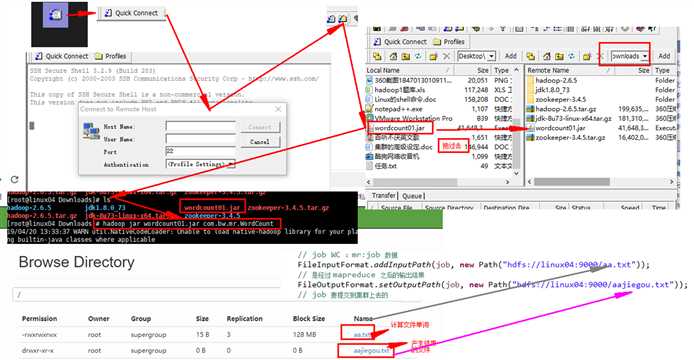This screenshot has height=360, width=694.
Task: Click the Permission column header
Action: [x=39, y=318]
